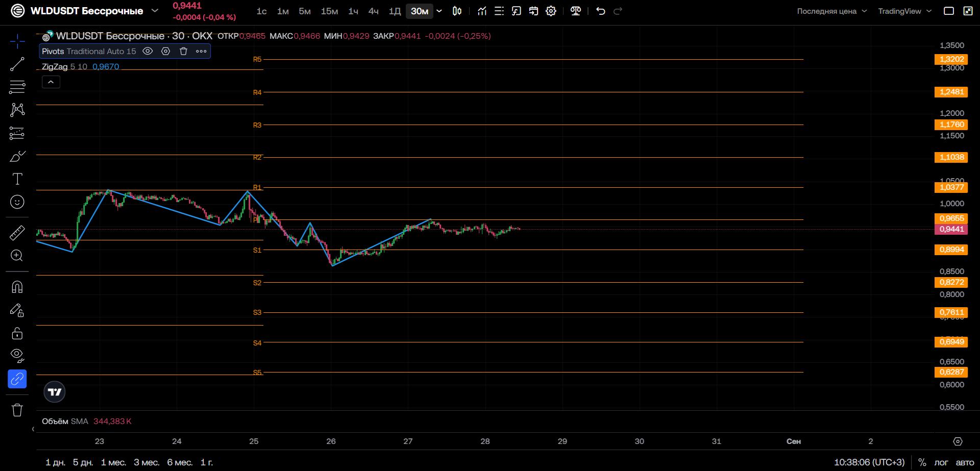Set range to 5 дн.
The image size is (980, 471).
(x=83, y=462)
